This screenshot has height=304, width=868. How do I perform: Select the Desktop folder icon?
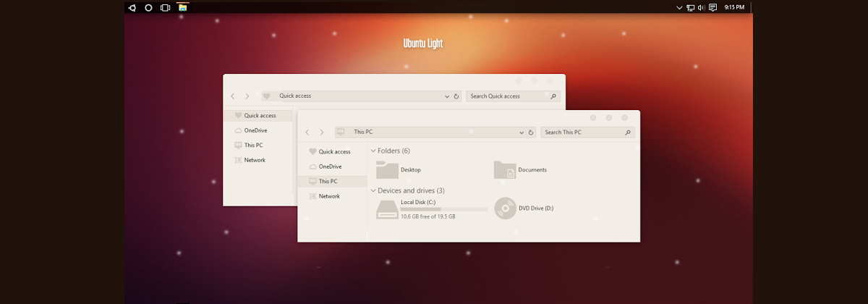tap(387, 170)
